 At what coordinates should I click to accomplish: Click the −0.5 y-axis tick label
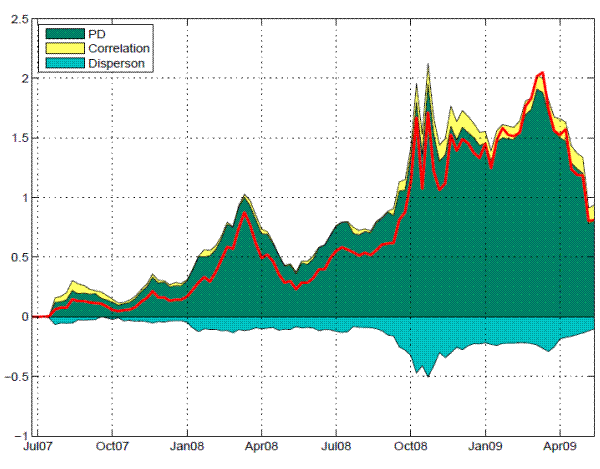(x=13, y=377)
